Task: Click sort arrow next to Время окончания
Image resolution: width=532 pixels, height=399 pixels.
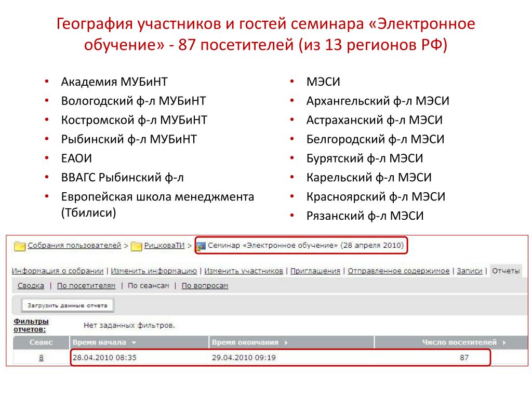Action: tap(286, 343)
